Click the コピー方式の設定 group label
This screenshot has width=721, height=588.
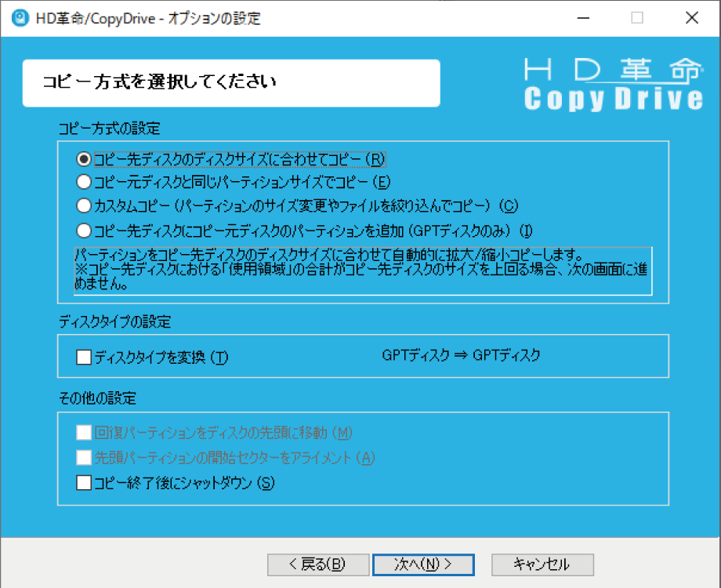coord(110,129)
